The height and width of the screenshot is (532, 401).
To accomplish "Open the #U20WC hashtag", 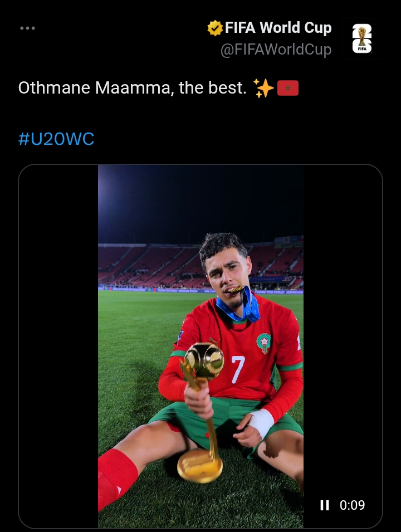I will (x=56, y=139).
